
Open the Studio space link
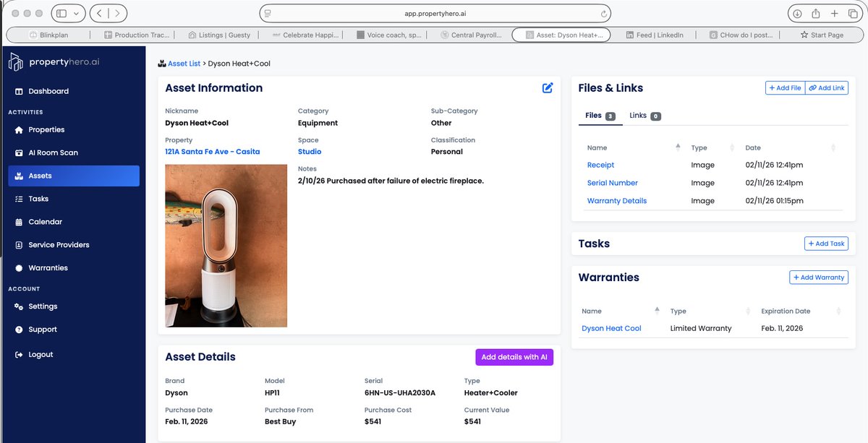coord(310,152)
